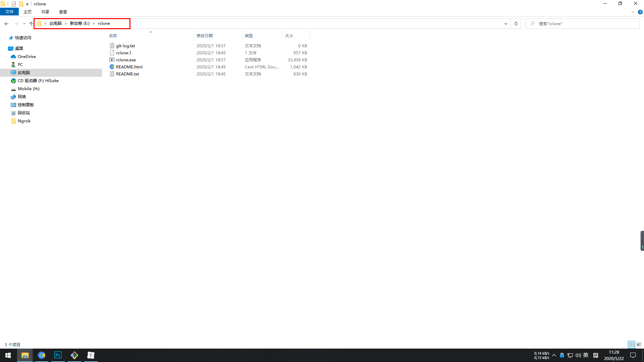644x362 pixels.
Task: Open 控制面板 in the navigation pane
Action: click(26, 105)
